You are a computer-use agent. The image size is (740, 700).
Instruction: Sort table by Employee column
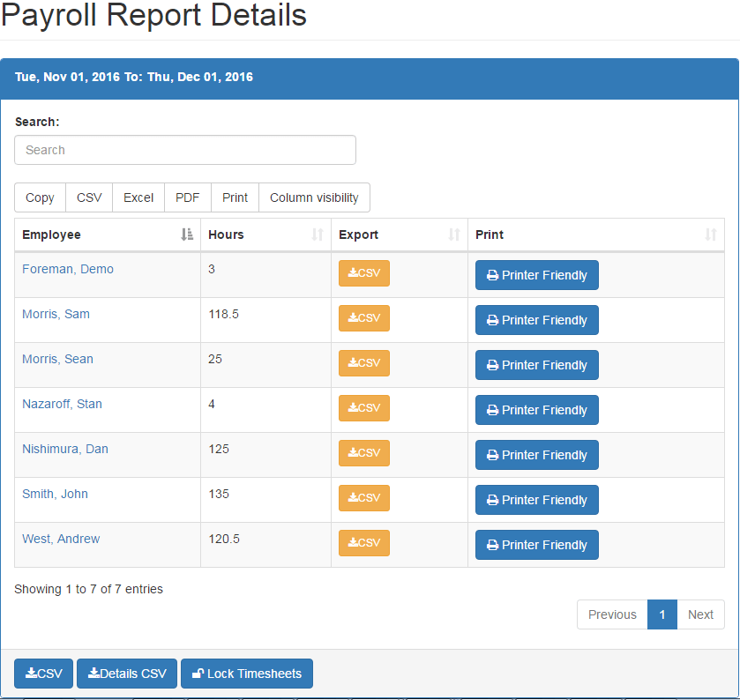107,235
